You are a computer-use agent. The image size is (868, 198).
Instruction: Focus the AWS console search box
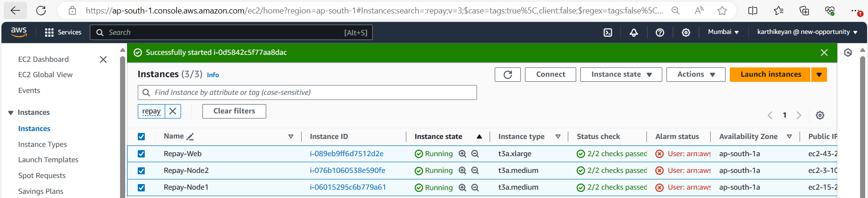pos(231,33)
